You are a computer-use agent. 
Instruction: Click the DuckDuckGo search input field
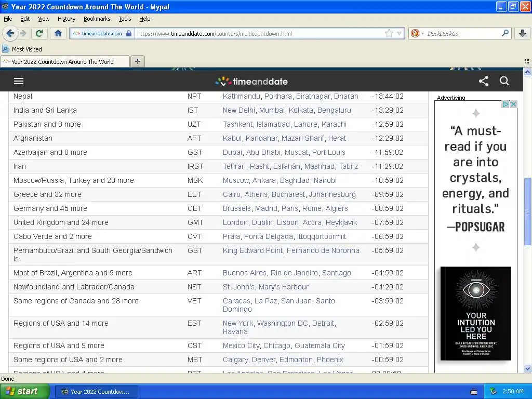[462, 33]
